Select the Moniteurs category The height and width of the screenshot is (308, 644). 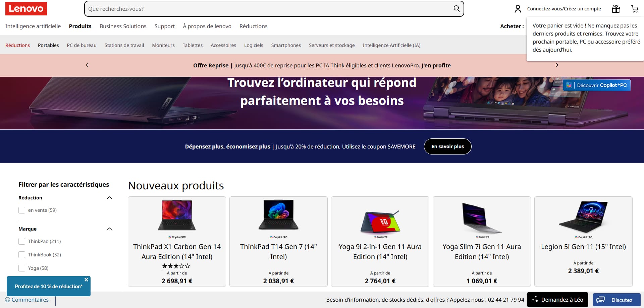(163, 45)
